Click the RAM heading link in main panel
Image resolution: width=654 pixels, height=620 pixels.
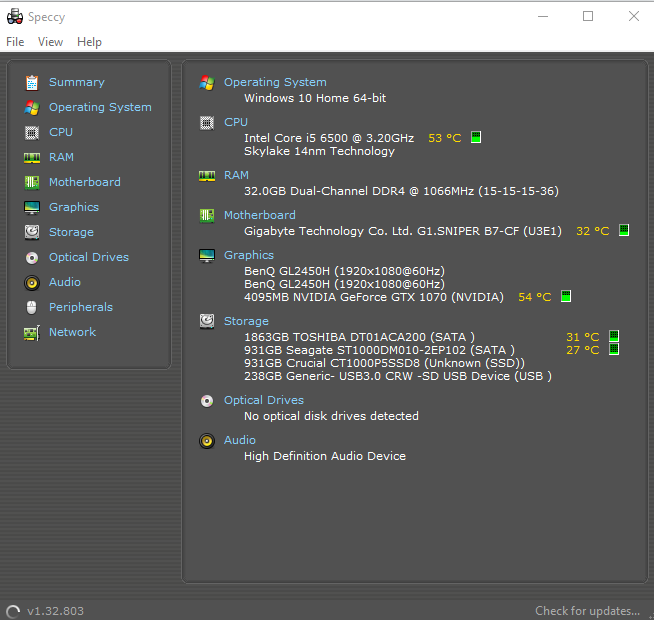point(236,175)
